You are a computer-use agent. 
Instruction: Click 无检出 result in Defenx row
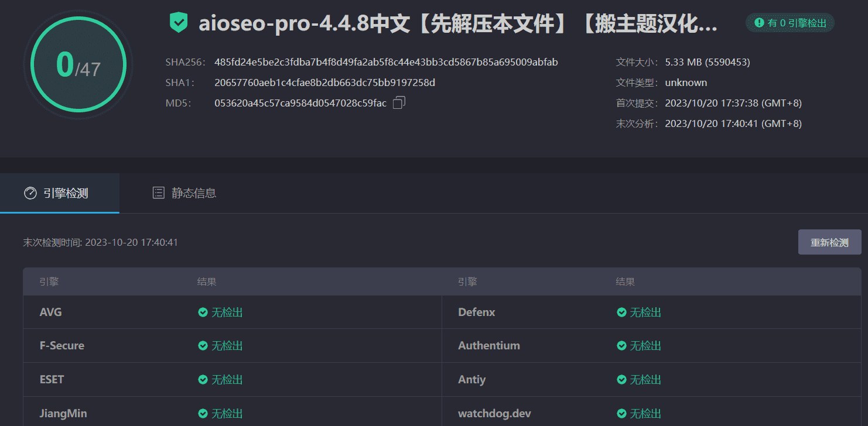coord(645,312)
